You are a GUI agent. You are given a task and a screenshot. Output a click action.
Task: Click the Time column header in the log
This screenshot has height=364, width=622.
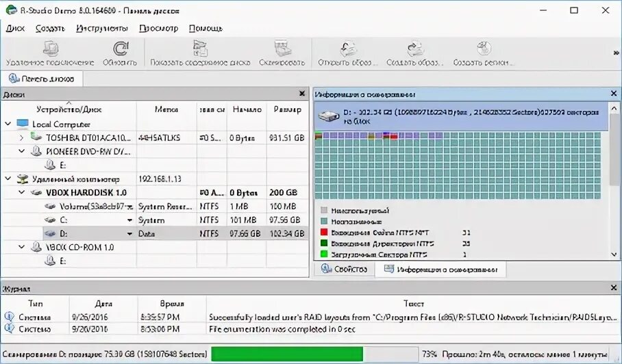tap(172, 303)
